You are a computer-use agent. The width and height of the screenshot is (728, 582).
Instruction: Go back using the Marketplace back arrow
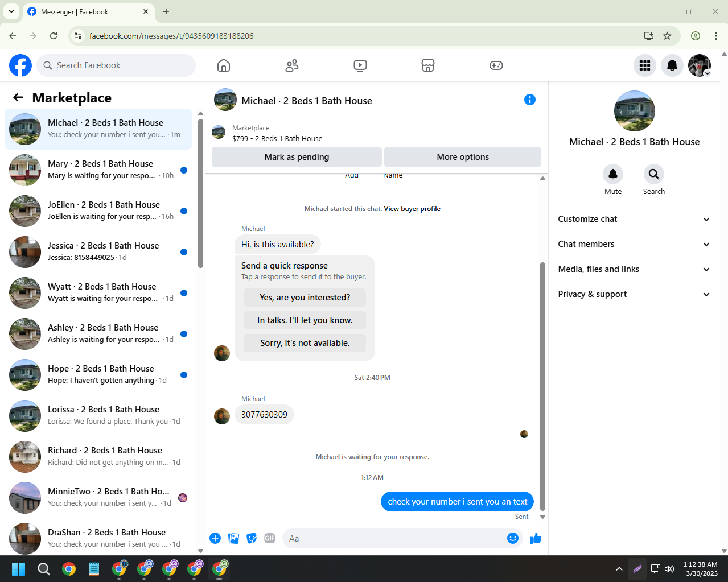pyautogui.click(x=18, y=97)
